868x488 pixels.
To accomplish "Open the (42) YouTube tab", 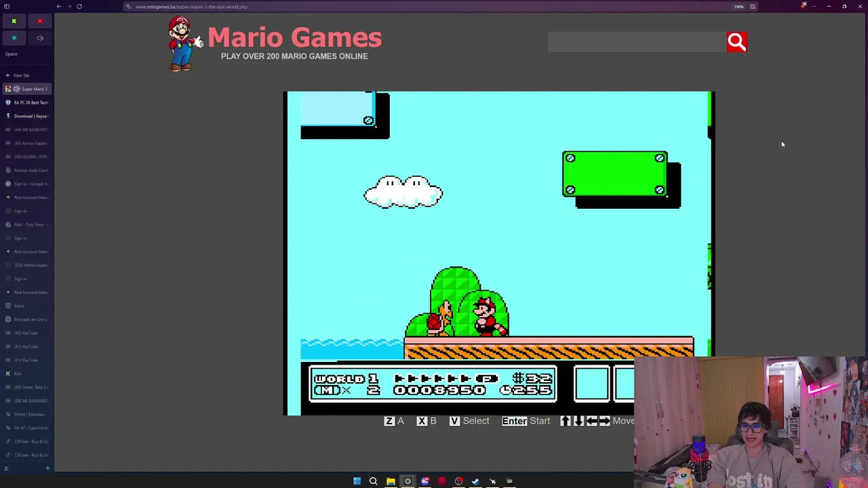I will [27, 333].
